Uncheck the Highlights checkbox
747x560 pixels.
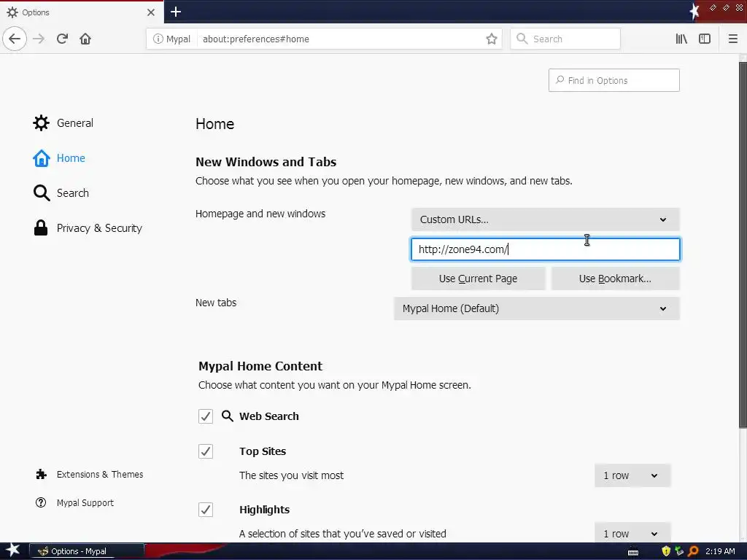coord(206,510)
